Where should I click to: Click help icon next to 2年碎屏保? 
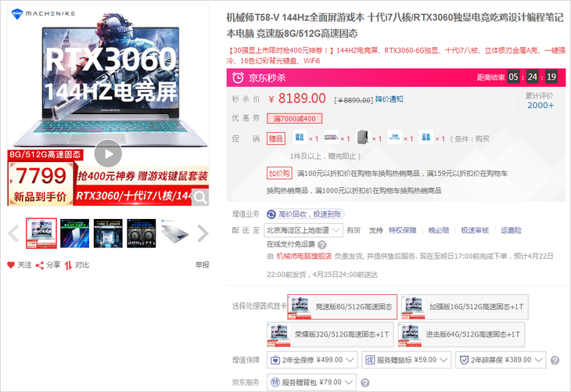pos(555,361)
